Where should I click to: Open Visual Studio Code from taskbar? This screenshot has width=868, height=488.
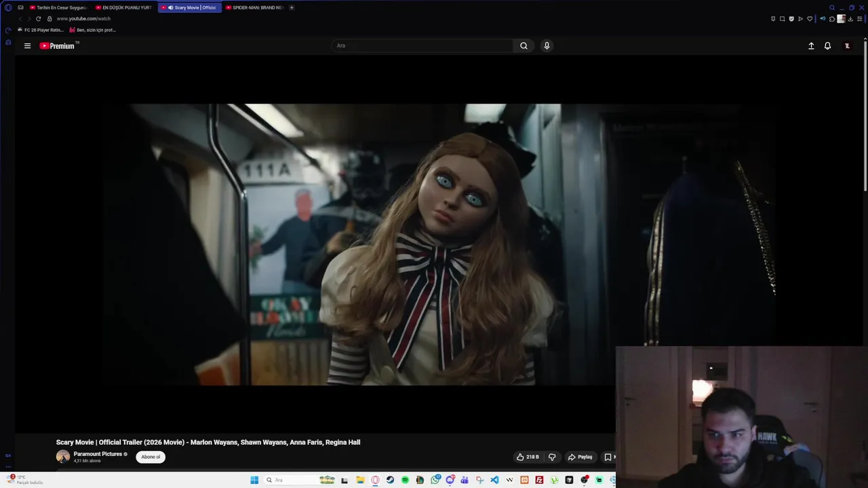pyautogui.click(x=495, y=480)
